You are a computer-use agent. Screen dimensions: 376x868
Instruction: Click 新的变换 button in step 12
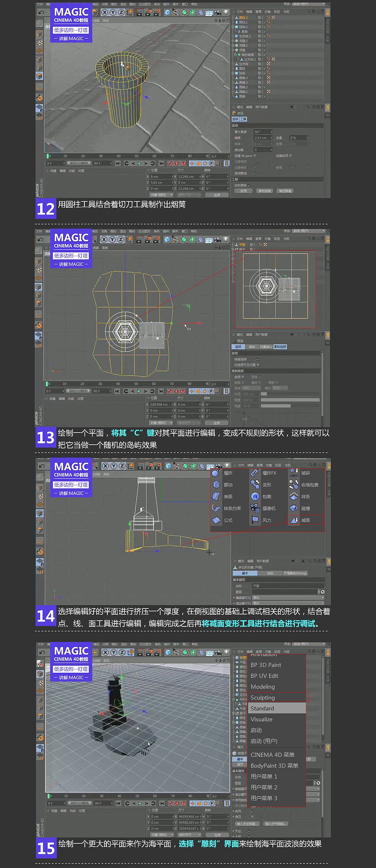point(264,191)
